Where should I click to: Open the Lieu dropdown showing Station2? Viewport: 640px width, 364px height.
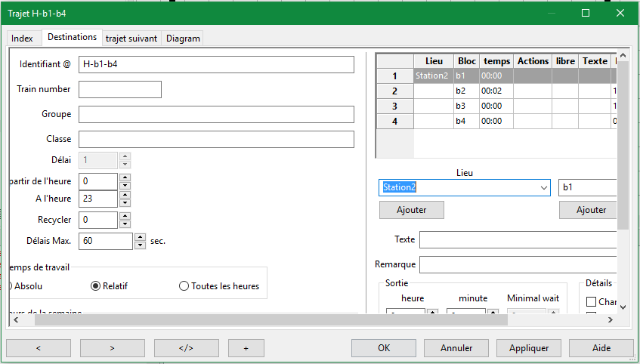[543, 187]
